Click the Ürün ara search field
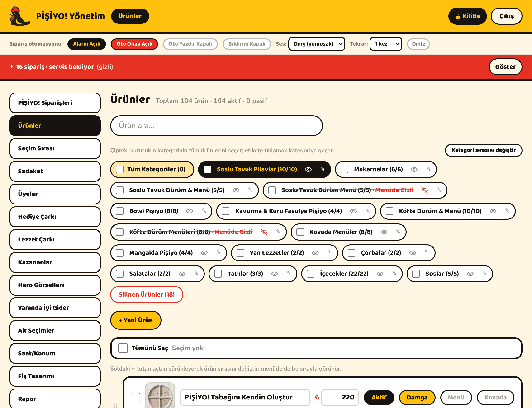The width and height of the screenshot is (532, 408). tap(216, 125)
